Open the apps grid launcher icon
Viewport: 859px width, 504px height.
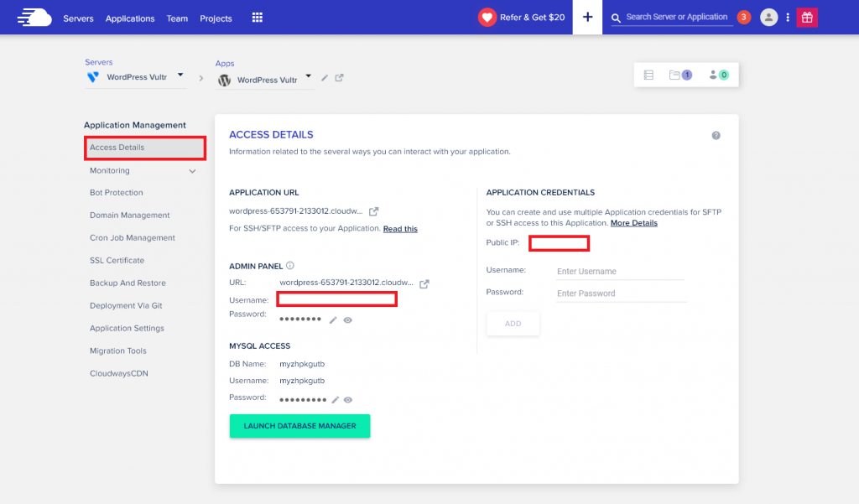(x=257, y=18)
